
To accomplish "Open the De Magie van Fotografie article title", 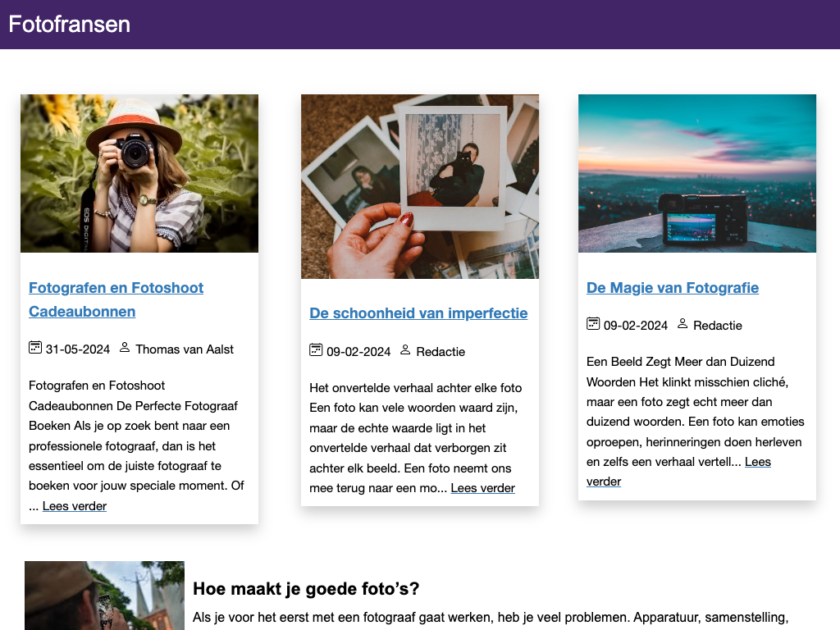I will 673,288.
